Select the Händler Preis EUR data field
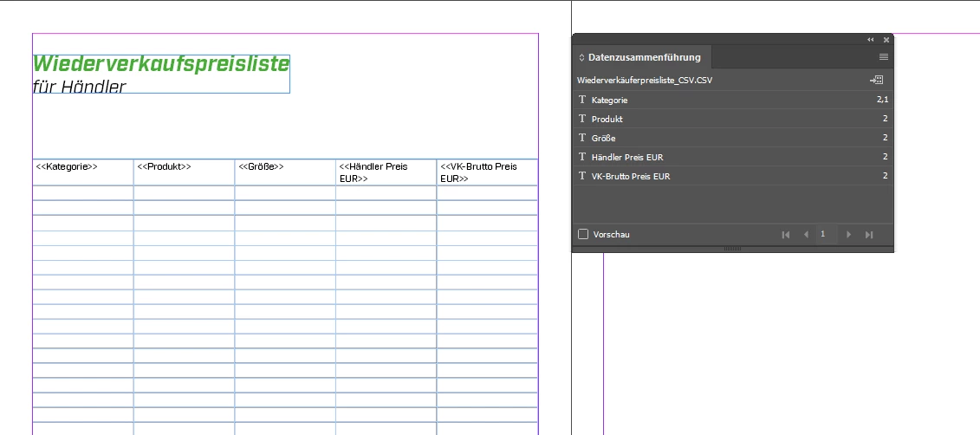Screen dimensions: 980x435 pos(733,157)
